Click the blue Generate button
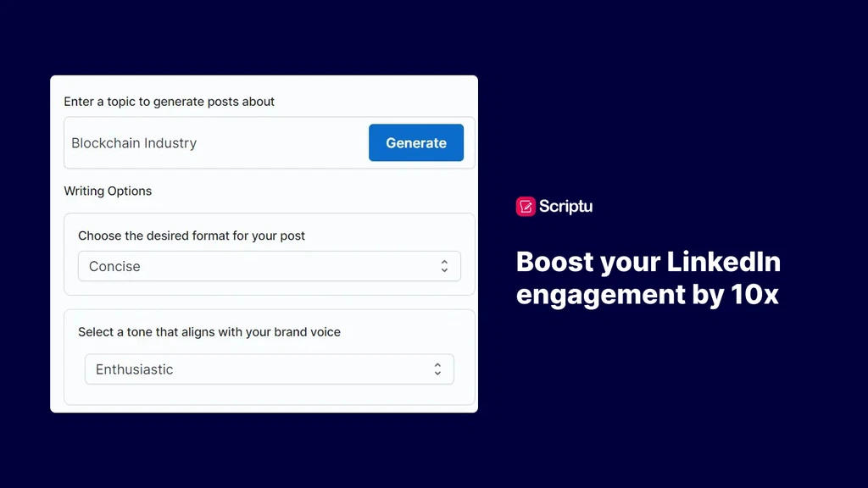This screenshot has width=868, height=488. pyautogui.click(x=416, y=143)
